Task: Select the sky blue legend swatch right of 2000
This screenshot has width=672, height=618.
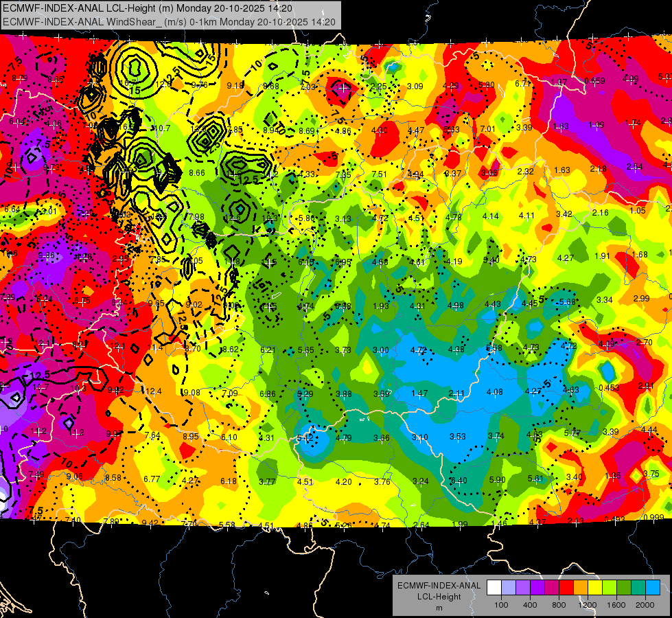Action: (653, 588)
